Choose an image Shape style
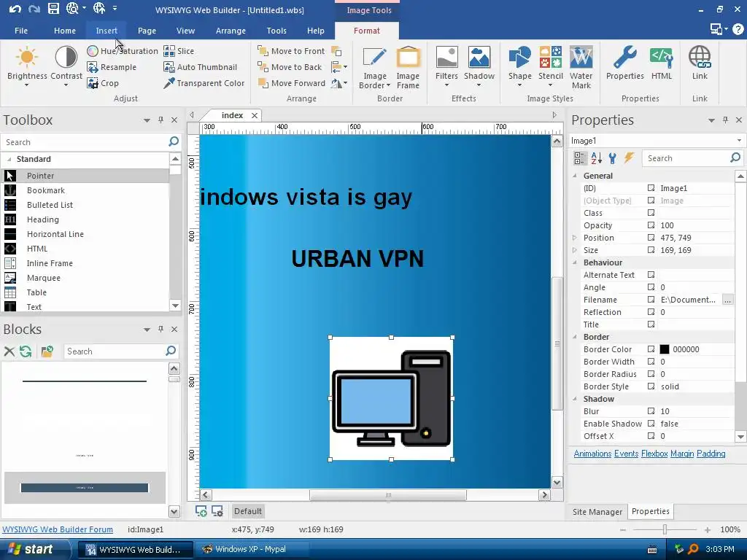 pyautogui.click(x=519, y=66)
